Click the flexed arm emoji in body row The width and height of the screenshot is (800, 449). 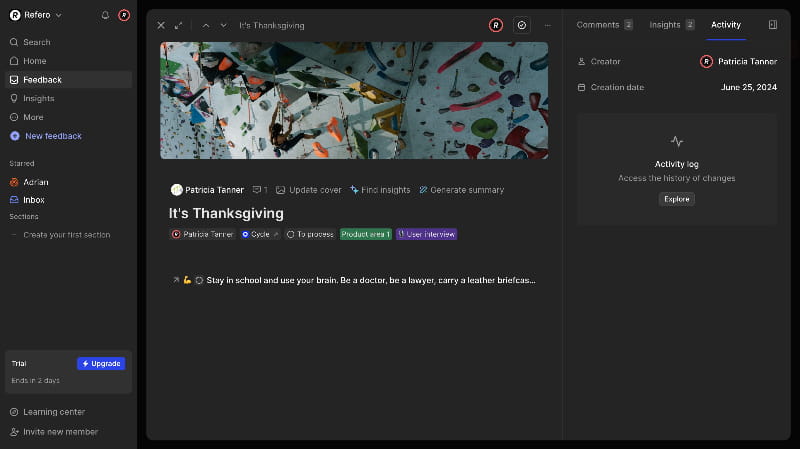coord(187,280)
